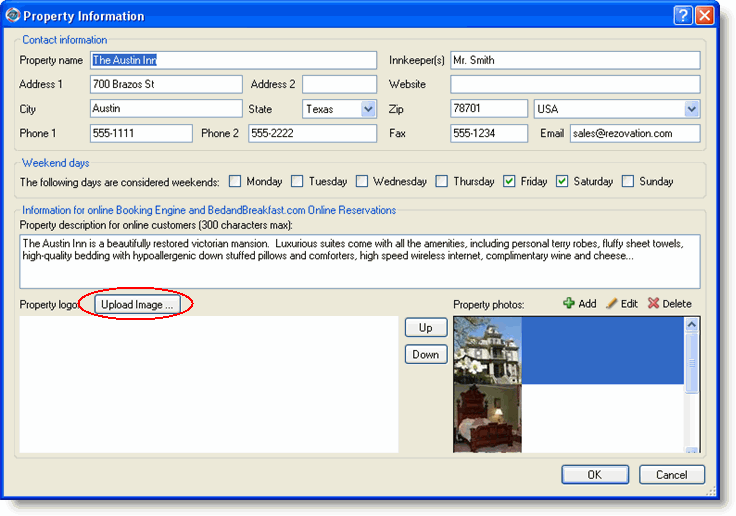Screen dimensions: 736x516
Task: Select the mansion exterior photo thumbnail
Action: (x=487, y=350)
